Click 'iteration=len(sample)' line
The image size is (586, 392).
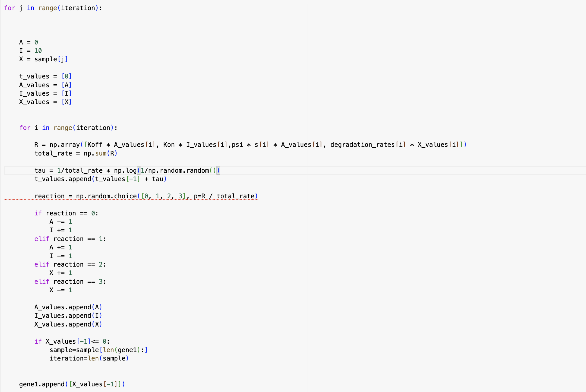tap(89, 358)
